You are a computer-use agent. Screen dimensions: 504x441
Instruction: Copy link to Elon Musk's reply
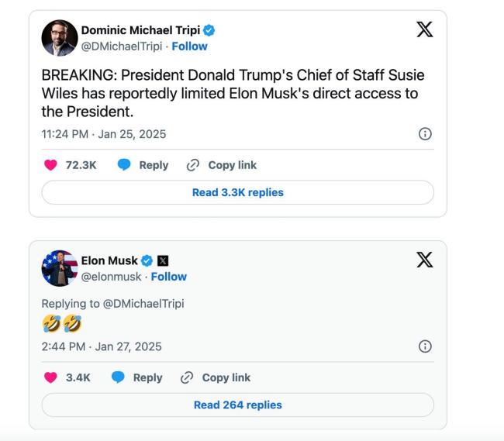coord(216,377)
